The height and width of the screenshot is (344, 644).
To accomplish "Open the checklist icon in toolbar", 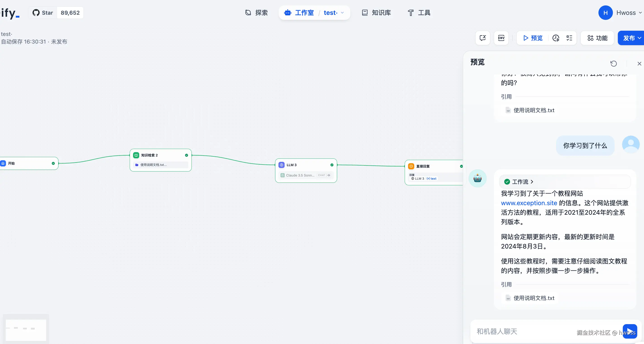I will tap(569, 38).
